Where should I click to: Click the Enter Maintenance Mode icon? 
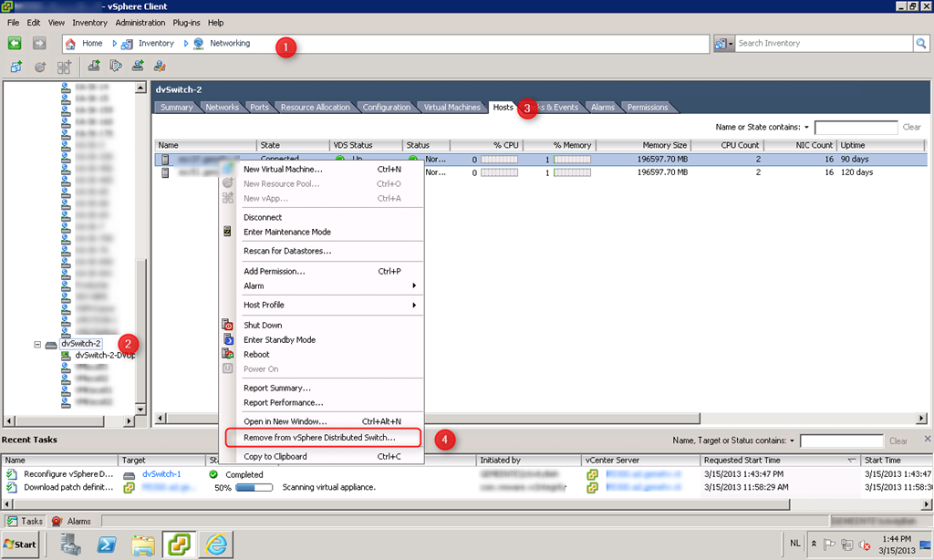point(227,231)
